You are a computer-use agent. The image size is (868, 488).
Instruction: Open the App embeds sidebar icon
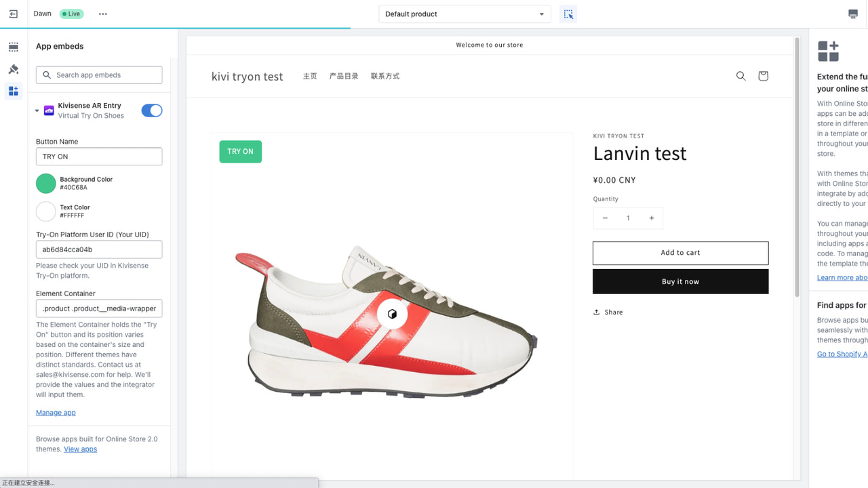(14, 91)
